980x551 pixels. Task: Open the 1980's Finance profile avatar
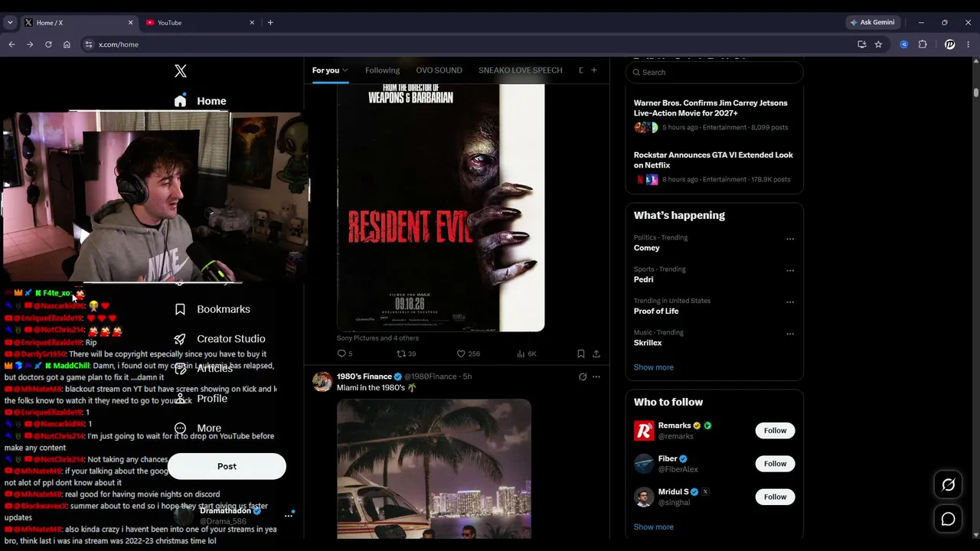tap(322, 381)
